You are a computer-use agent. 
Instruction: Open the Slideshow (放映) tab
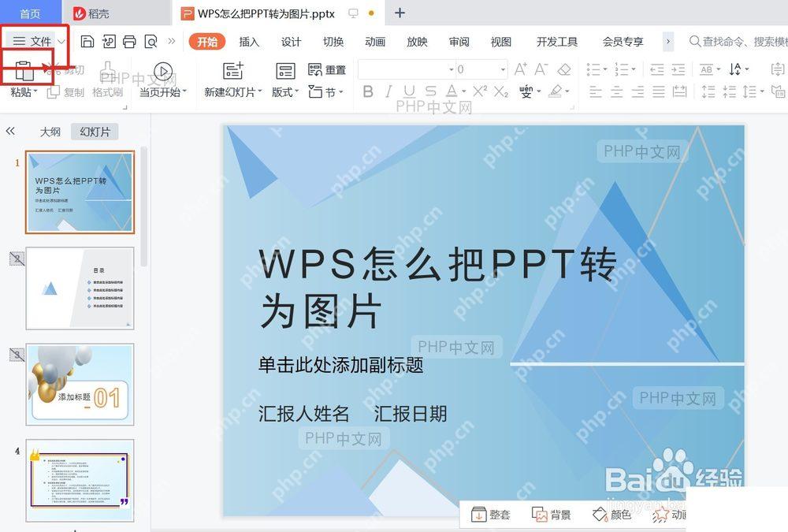pyautogui.click(x=417, y=42)
